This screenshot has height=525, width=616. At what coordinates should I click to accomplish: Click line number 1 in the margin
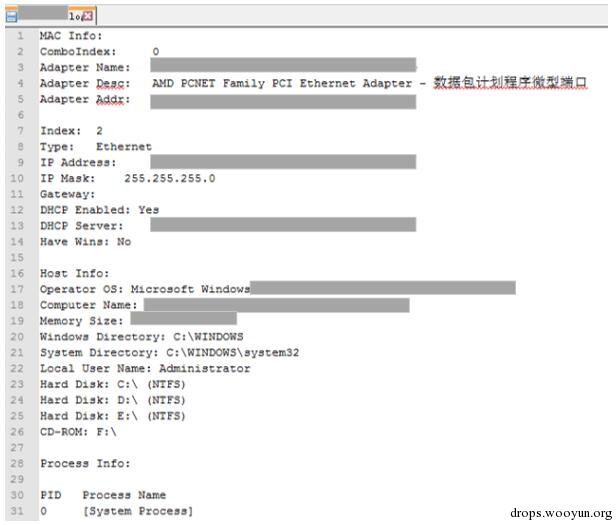click(x=20, y=36)
